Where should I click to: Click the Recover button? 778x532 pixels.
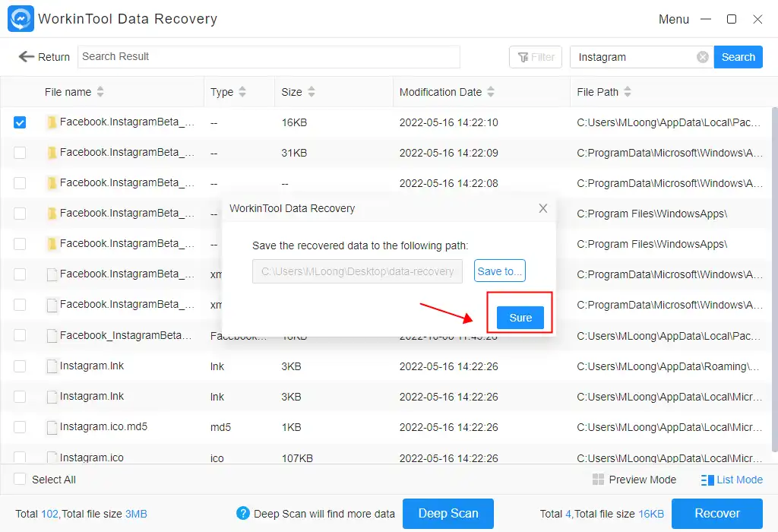pyautogui.click(x=717, y=514)
